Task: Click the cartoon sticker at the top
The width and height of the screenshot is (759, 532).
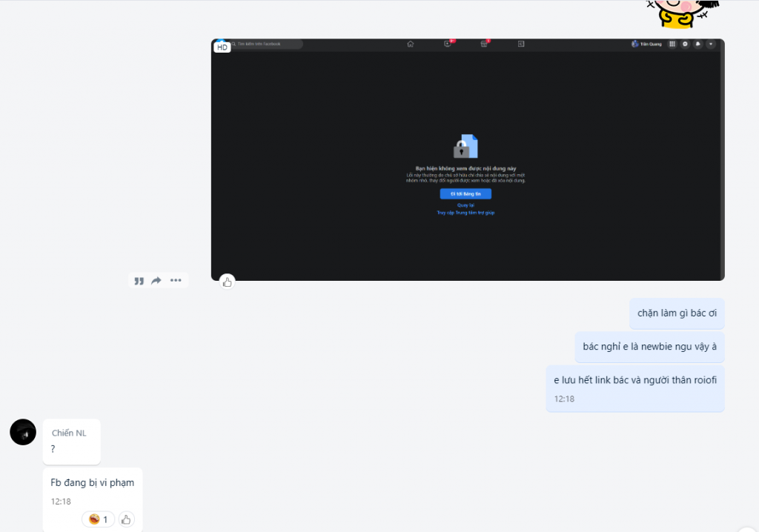Action: (x=683, y=11)
